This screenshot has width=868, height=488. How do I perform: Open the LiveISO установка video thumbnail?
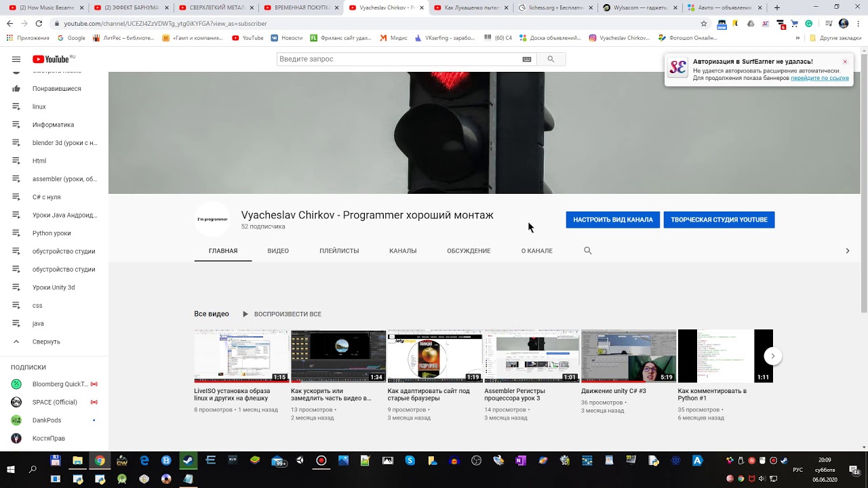click(x=241, y=356)
